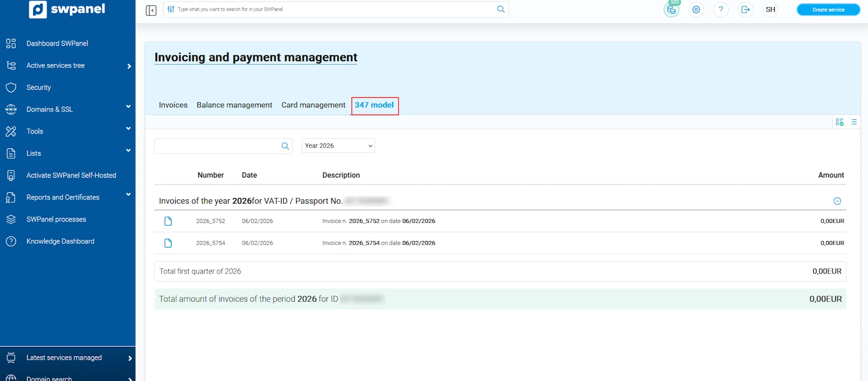Open the settings gear icon in header

pos(696,10)
